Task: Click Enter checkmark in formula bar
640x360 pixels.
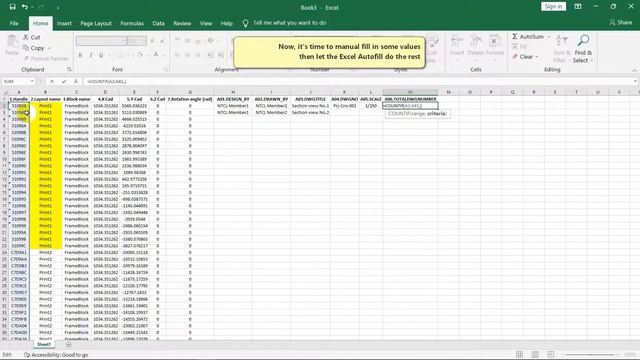Action: tap(64, 82)
